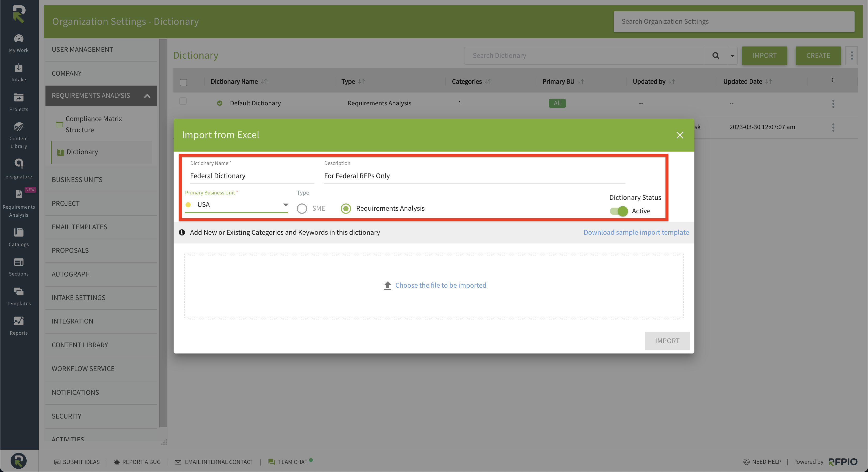
Task: Click the Search Organization Settings field
Action: click(x=734, y=22)
